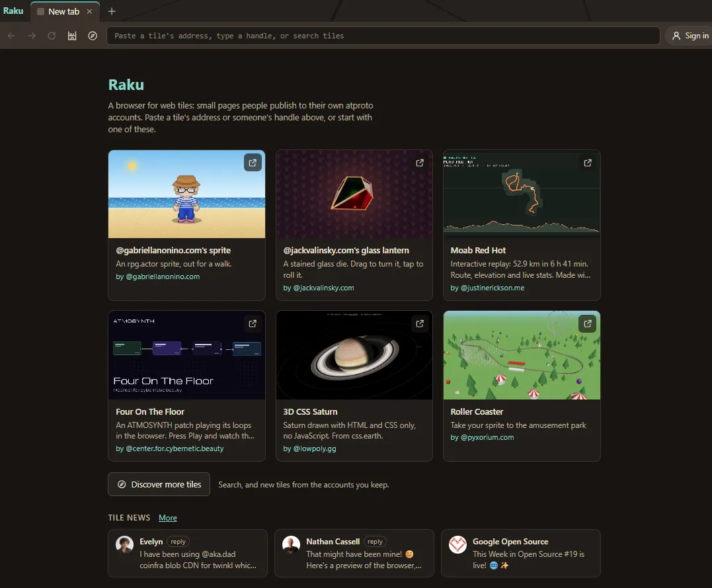Image resolution: width=712 pixels, height=588 pixels.
Task: Click the Sign in button
Action: 690,36
